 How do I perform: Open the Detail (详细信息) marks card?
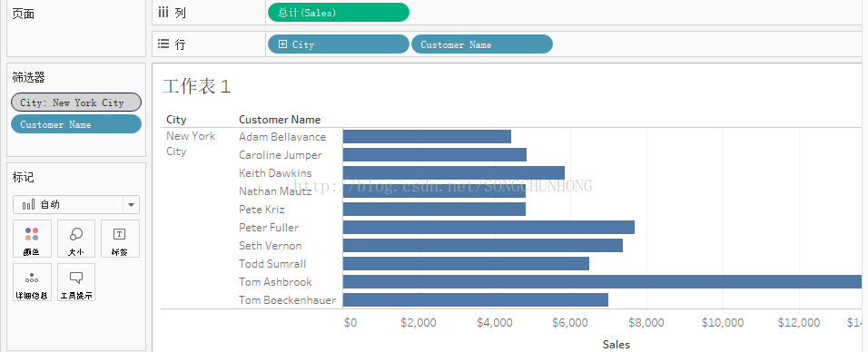(32, 282)
